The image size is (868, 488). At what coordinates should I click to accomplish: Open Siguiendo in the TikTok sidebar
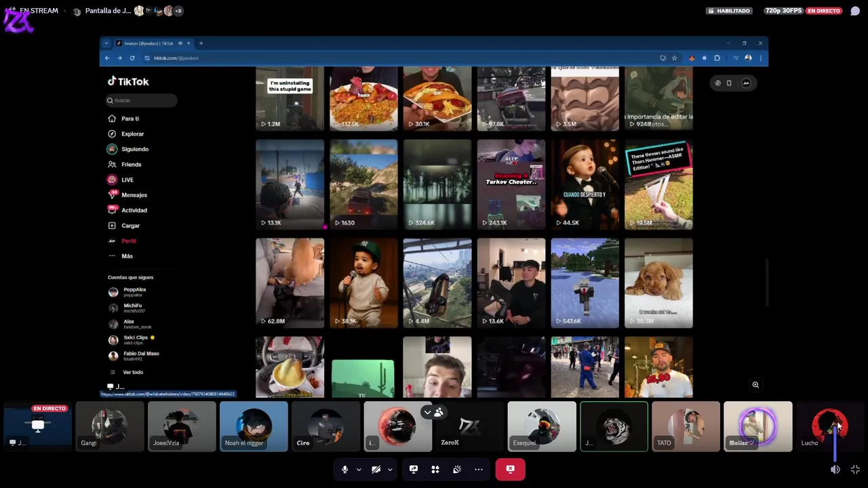point(128,149)
